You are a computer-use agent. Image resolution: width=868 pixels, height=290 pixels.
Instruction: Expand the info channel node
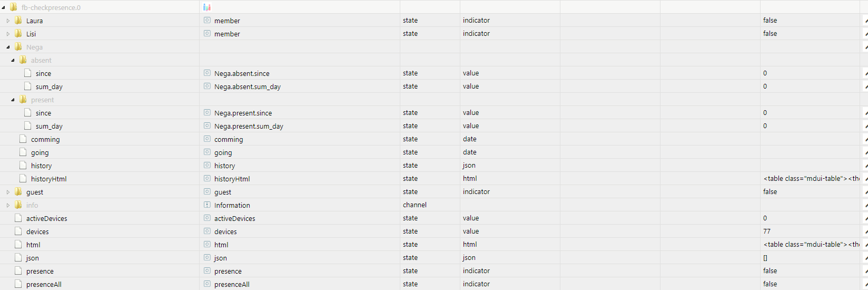[8, 205]
